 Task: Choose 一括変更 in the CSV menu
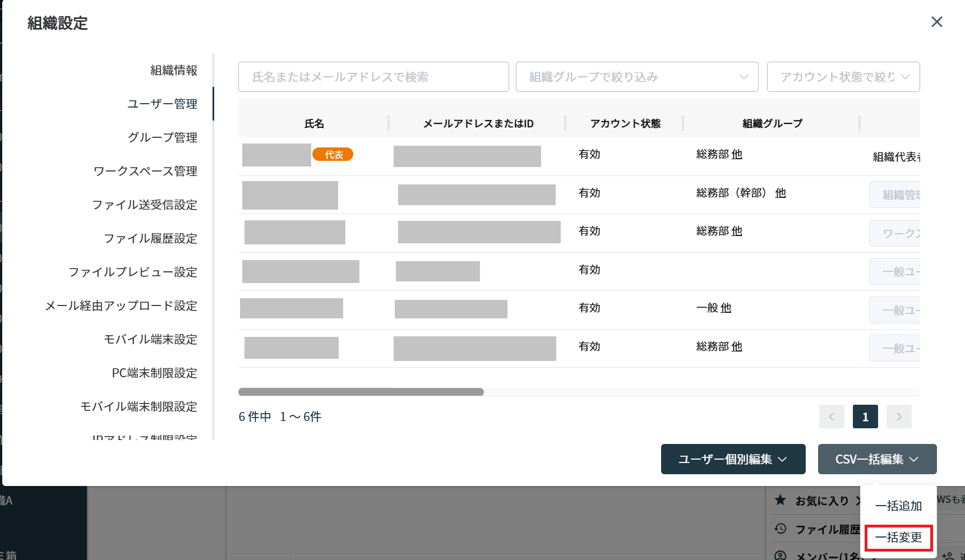898,537
